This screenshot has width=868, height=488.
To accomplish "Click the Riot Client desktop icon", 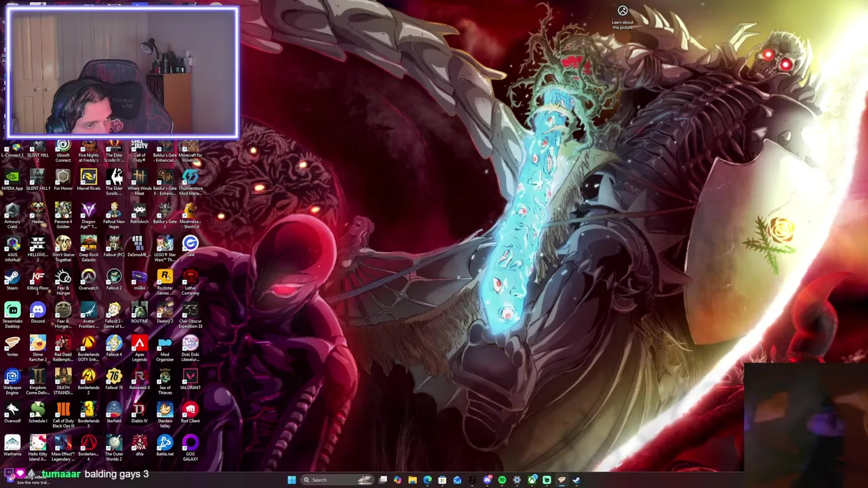I will 190,413.
